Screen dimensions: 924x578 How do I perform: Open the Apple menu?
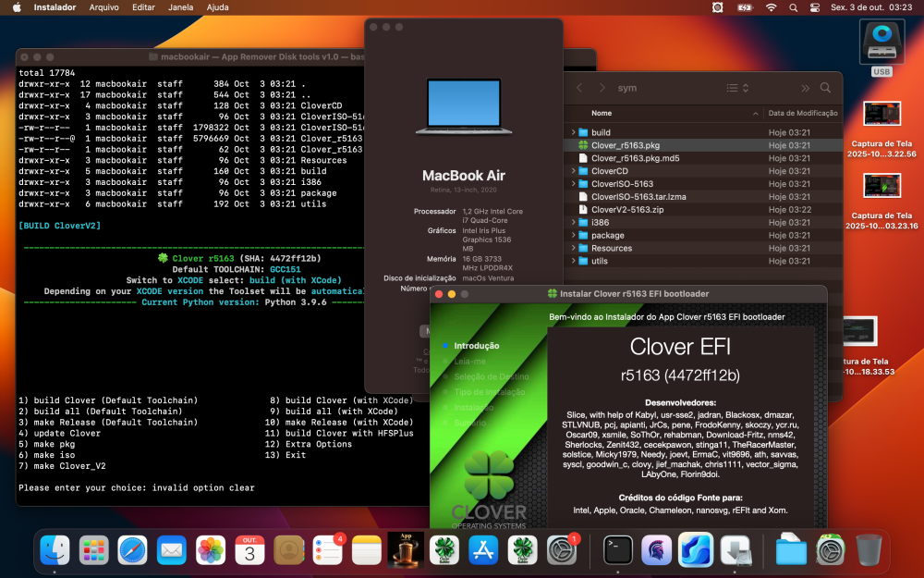pos(17,7)
